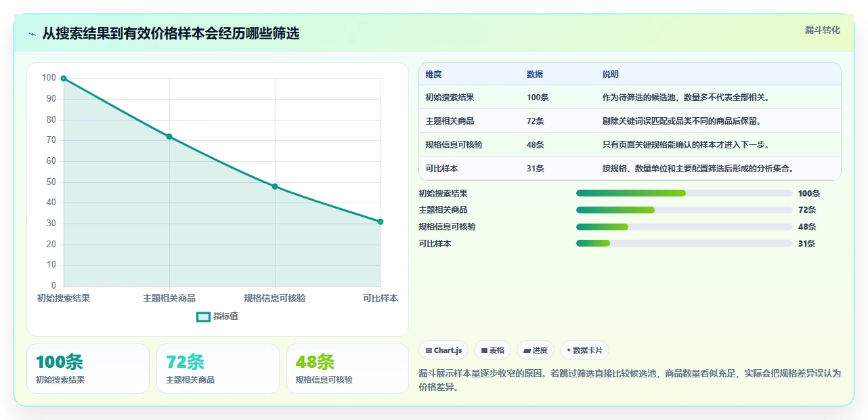
Task: Click the 数据卡片 chip
Action: coord(584,350)
